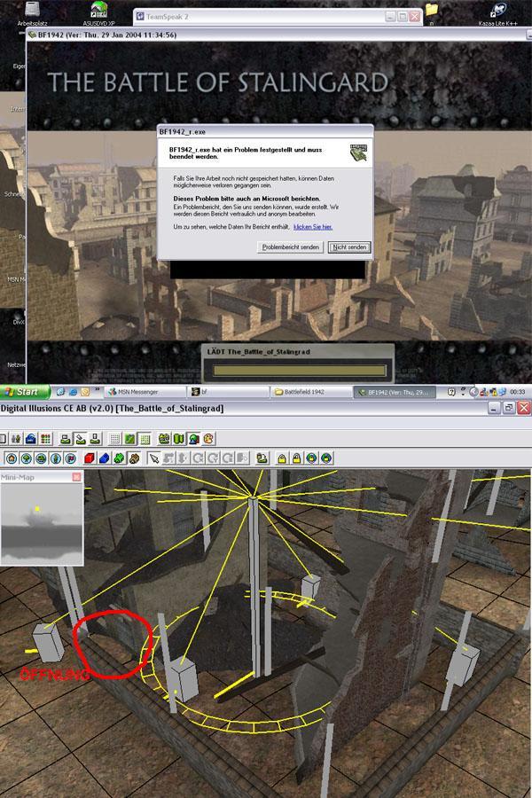Click the two-soldiers icon in editor toolbar

(x=16, y=439)
